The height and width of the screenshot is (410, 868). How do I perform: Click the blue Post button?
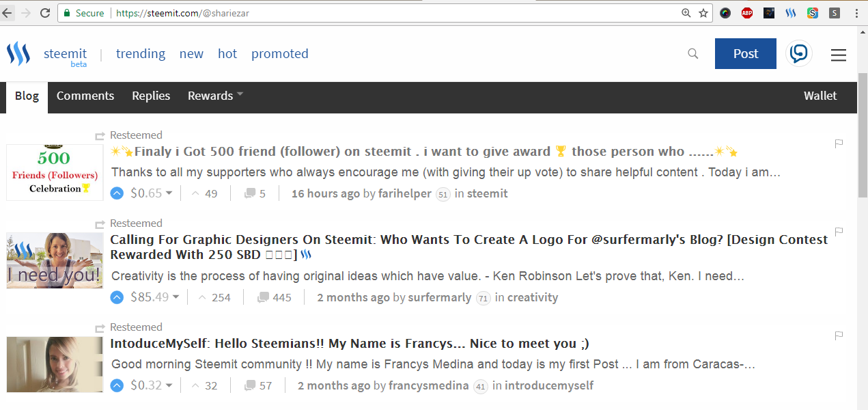coord(746,53)
